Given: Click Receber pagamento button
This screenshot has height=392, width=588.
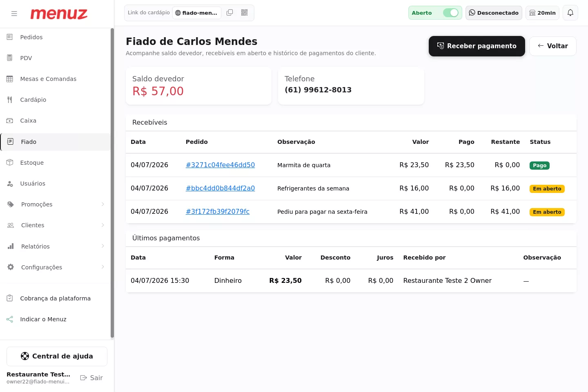Looking at the screenshot, I should click(477, 46).
